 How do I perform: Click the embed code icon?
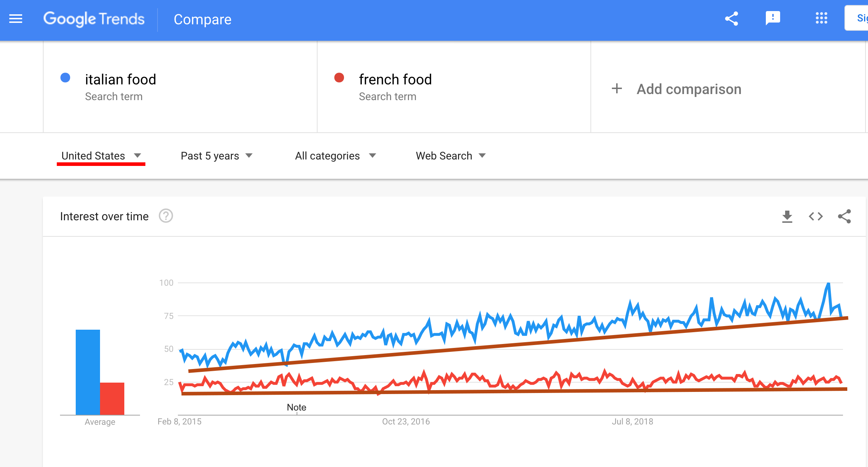(816, 216)
